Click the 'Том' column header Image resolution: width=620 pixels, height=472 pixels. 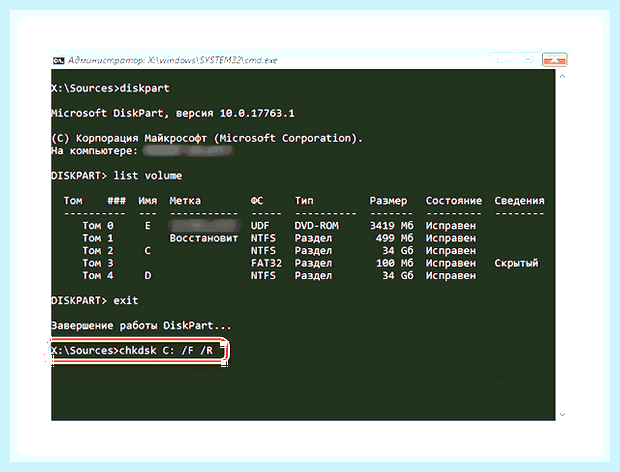[73, 201]
